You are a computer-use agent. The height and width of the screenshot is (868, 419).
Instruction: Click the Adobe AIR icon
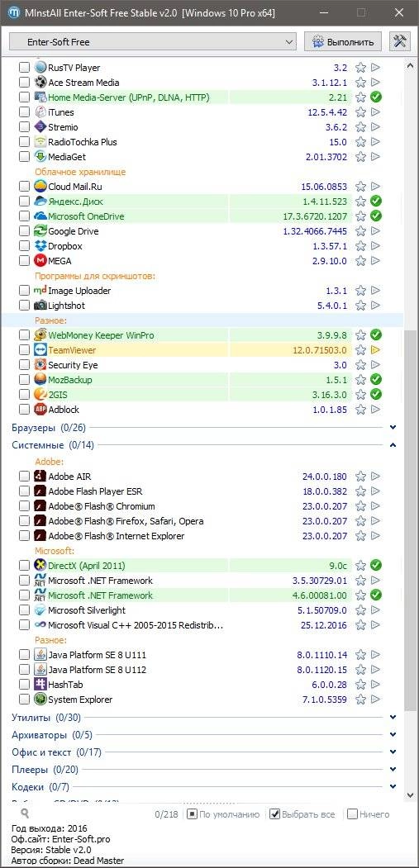pyautogui.click(x=40, y=477)
